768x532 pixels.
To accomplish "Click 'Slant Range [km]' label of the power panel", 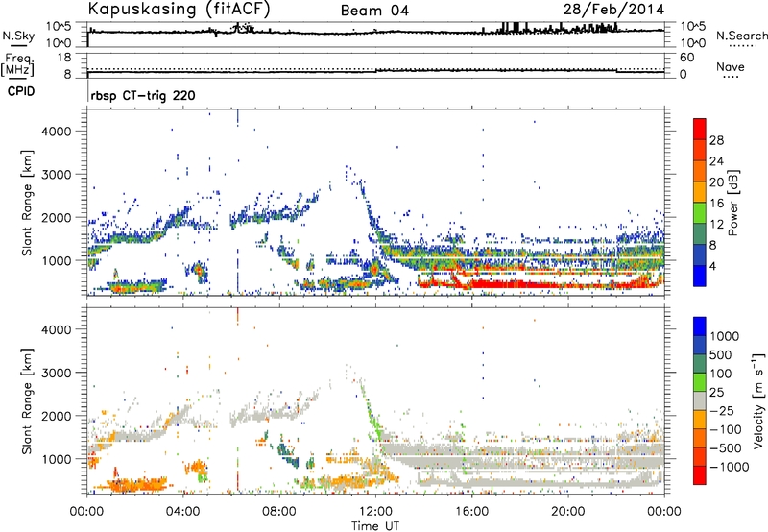I will coord(27,203).
